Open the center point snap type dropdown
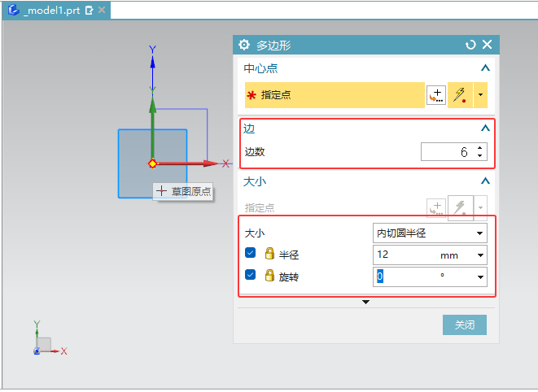 (481, 95)
